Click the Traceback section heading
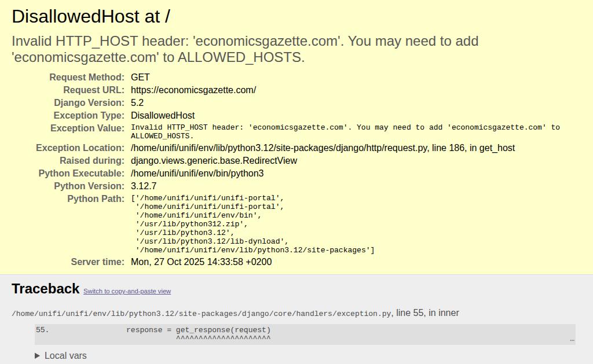Image resolution: width=593 pixels, height=364 pixels. pyautogui.click(x=45, y=289)
